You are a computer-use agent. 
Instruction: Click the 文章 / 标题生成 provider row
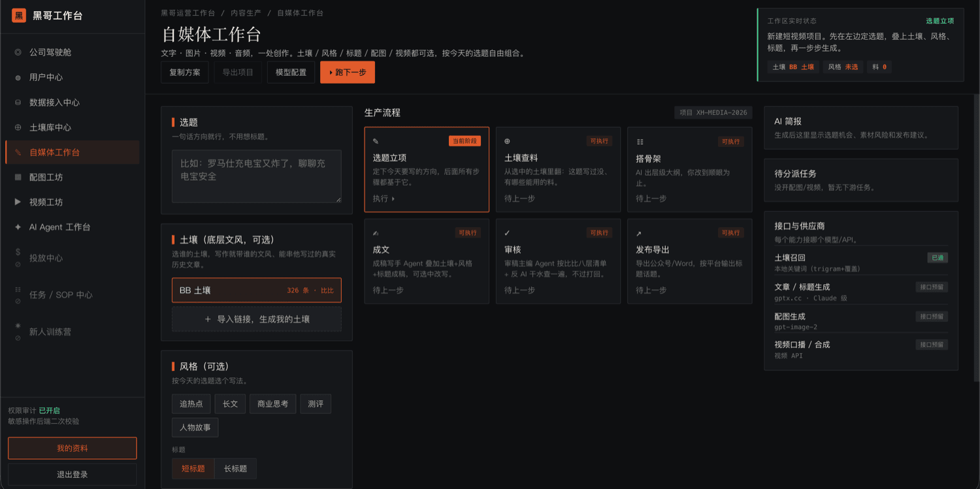[x=861, y=292]
